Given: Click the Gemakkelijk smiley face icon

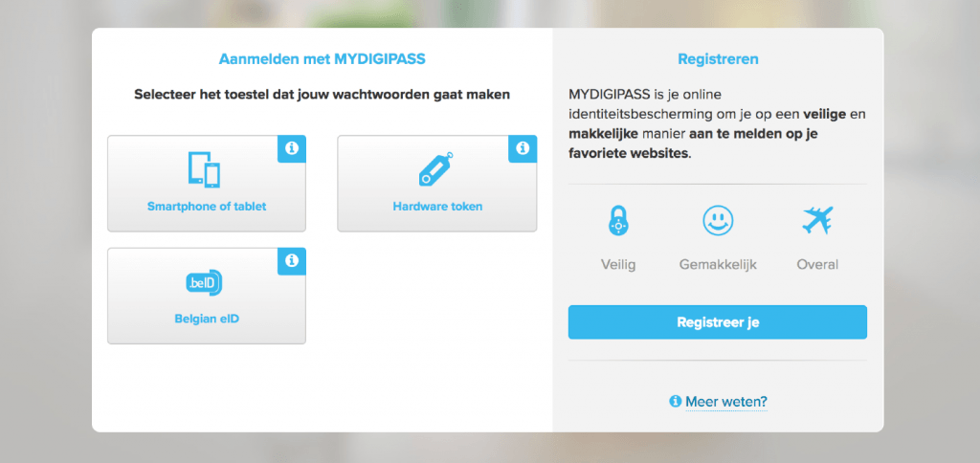Looking at the screenshot, I should point(717,221).
